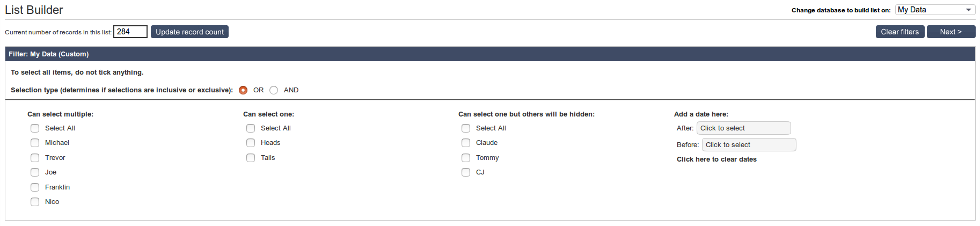The height and width of the screenshot is (226, 980).
Task: Check the Claude checkbox
Action: pos(466,143)
